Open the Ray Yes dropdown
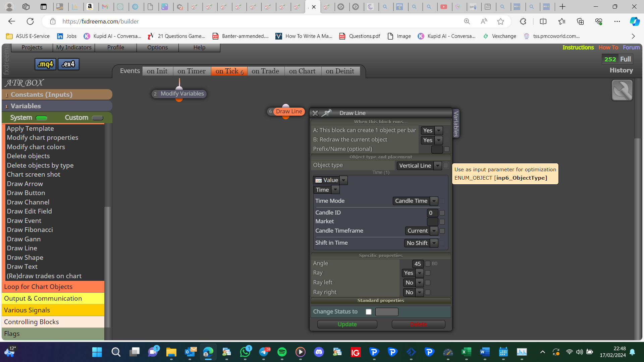 [413, 273]
